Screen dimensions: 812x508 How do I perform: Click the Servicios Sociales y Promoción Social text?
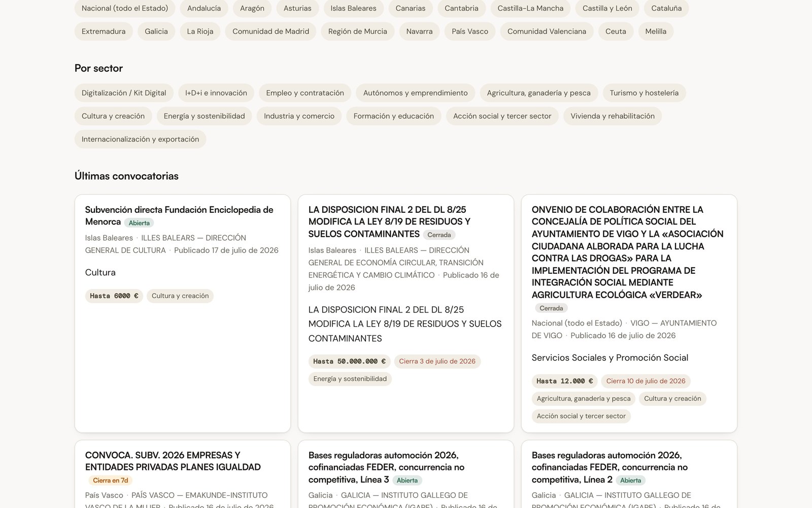[610, 358]
